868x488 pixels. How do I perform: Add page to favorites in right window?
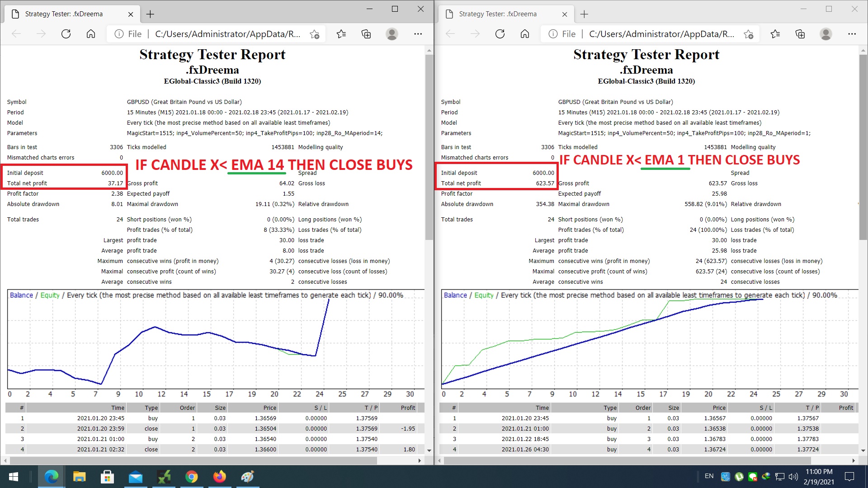point(749,34)
